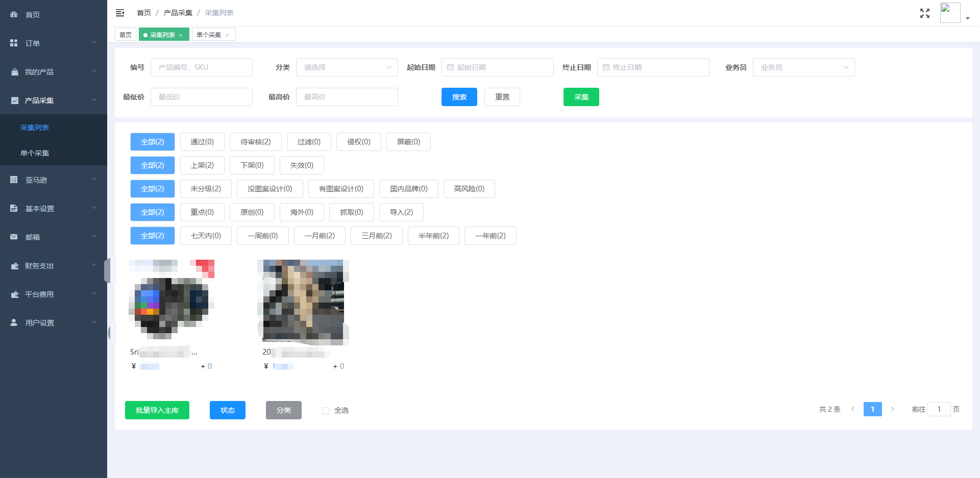The width and height of the screenshot is (980, 478).
Task: Close the 采集列表 tab
Action: pyautogui.click(x=181, y=35)
